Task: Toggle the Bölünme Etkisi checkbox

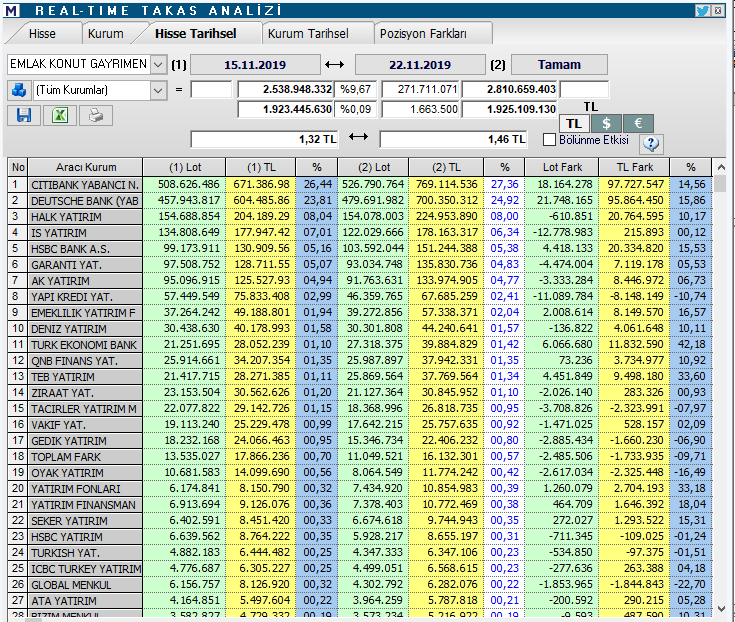Action: pos(549,140)
